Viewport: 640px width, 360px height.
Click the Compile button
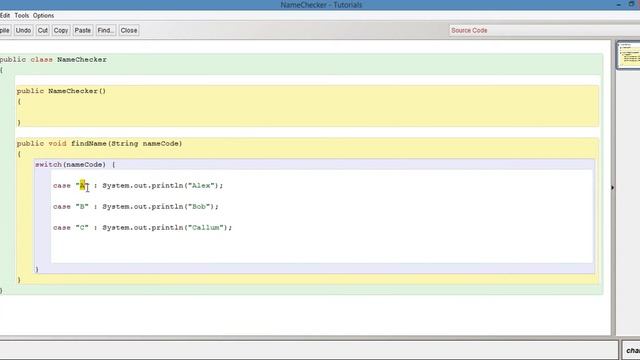pos(5,30)
